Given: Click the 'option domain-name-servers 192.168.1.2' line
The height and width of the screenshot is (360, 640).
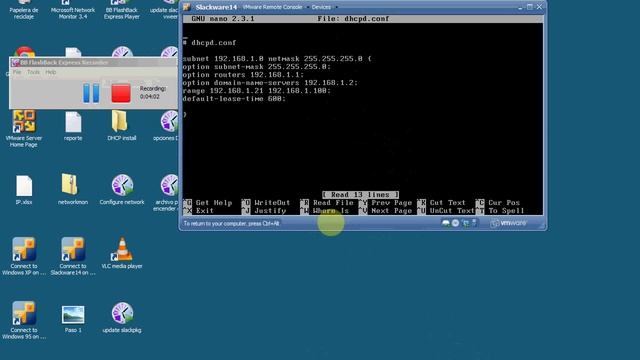Looking at the screenshot, I should pyautogui.click(x=270, y=83).
